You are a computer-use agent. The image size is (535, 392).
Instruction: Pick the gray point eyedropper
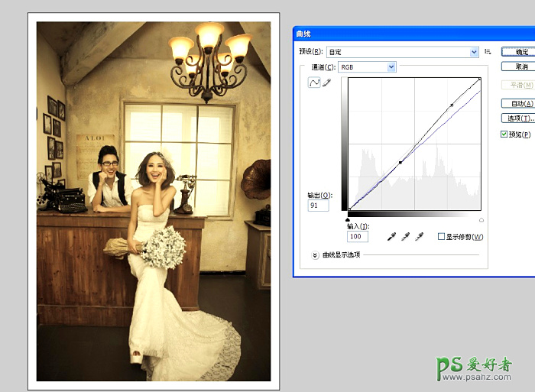405,237
